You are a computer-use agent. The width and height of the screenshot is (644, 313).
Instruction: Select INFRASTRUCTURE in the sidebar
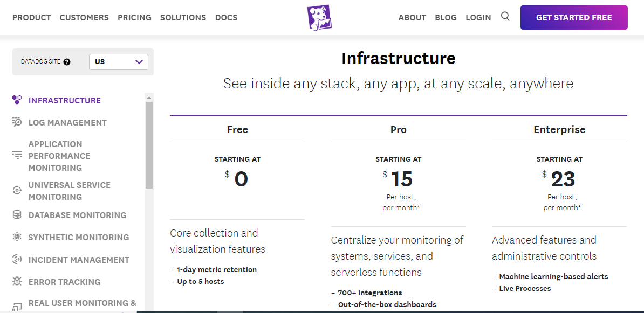point(65,101)
